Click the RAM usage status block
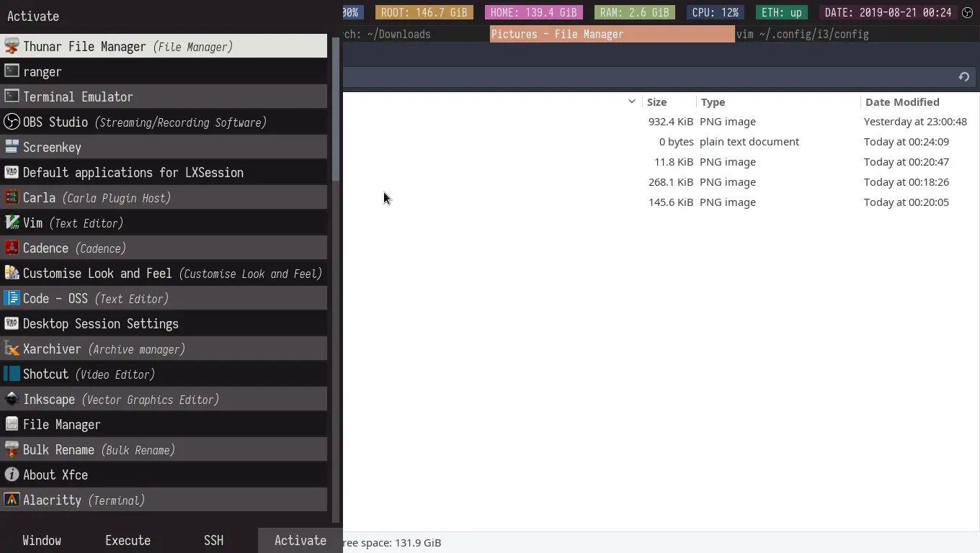 pos(634,12)
